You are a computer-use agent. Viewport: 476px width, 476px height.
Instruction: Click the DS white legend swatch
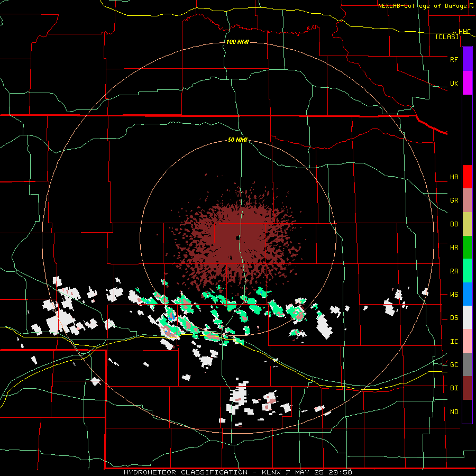tap(467, 317)
